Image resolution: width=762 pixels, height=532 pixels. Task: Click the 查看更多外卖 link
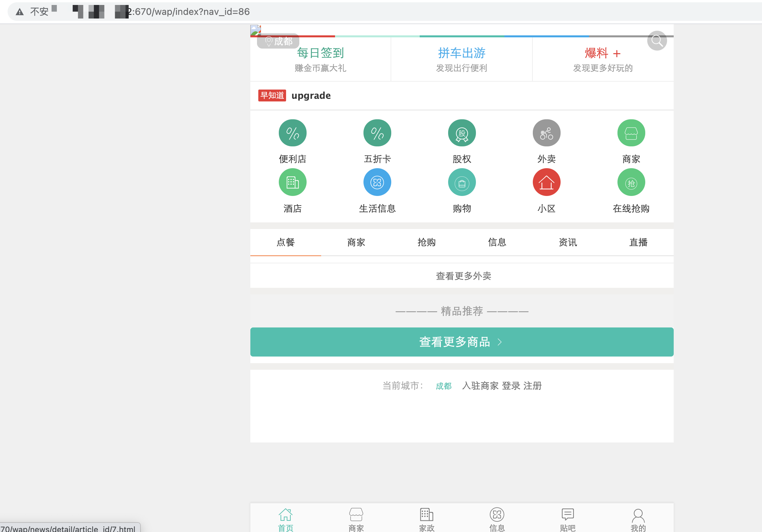(x=463, y=276)
